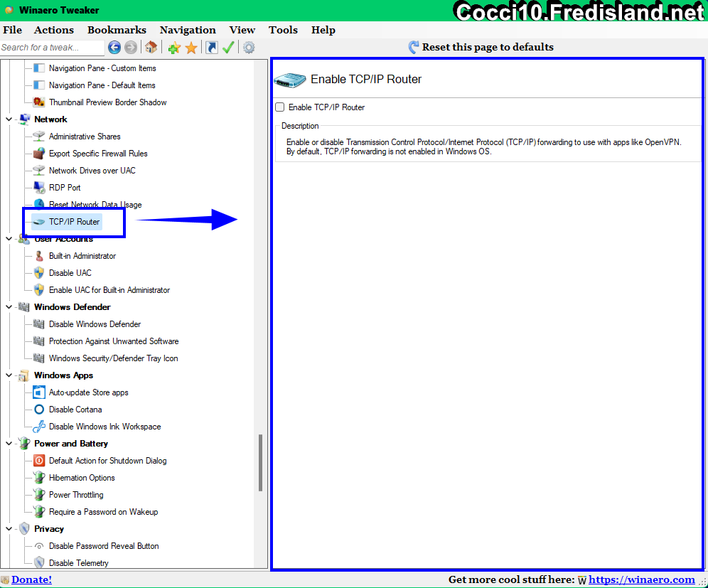Open the Bookmarks menu
Screen dimensions: 708x588
[x=117, y=30]
